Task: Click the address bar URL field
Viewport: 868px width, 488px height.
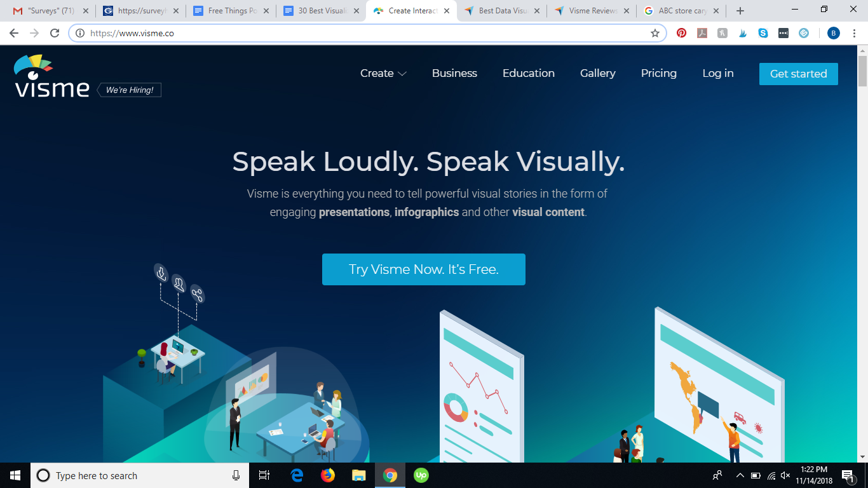Action: click(x=368, y=33)
